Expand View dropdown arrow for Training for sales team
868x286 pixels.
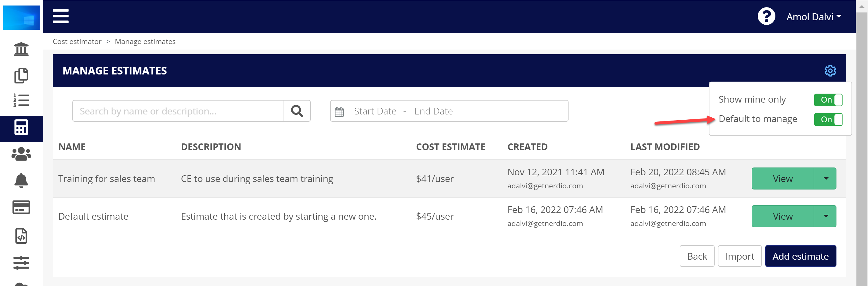click(x=825, y=178)
